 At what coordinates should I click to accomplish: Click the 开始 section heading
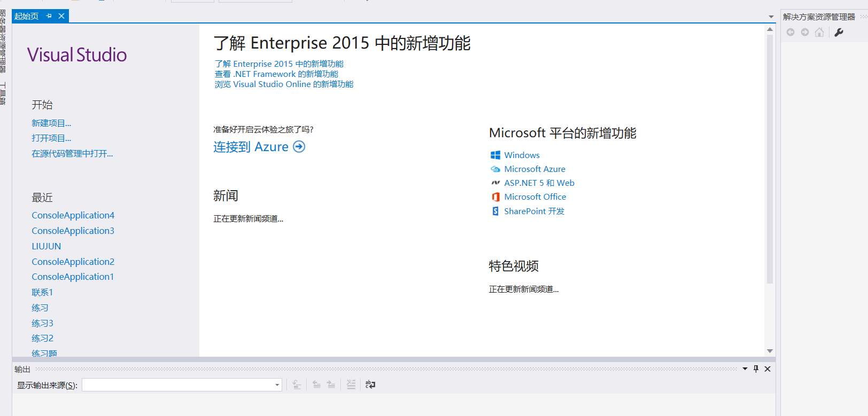point(42,105)
